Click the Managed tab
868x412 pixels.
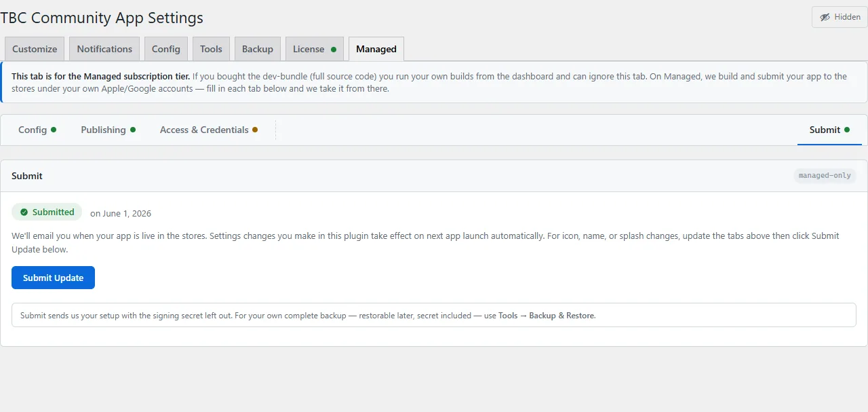point(376,49)
